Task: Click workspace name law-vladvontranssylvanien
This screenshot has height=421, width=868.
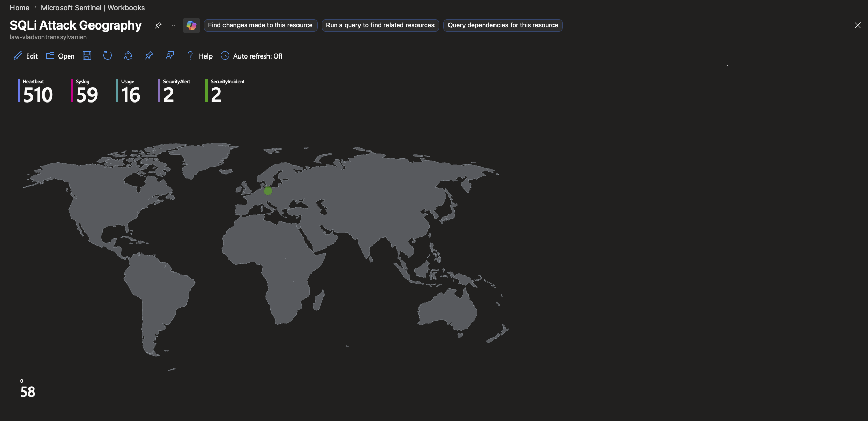Action: click(48, 37)
